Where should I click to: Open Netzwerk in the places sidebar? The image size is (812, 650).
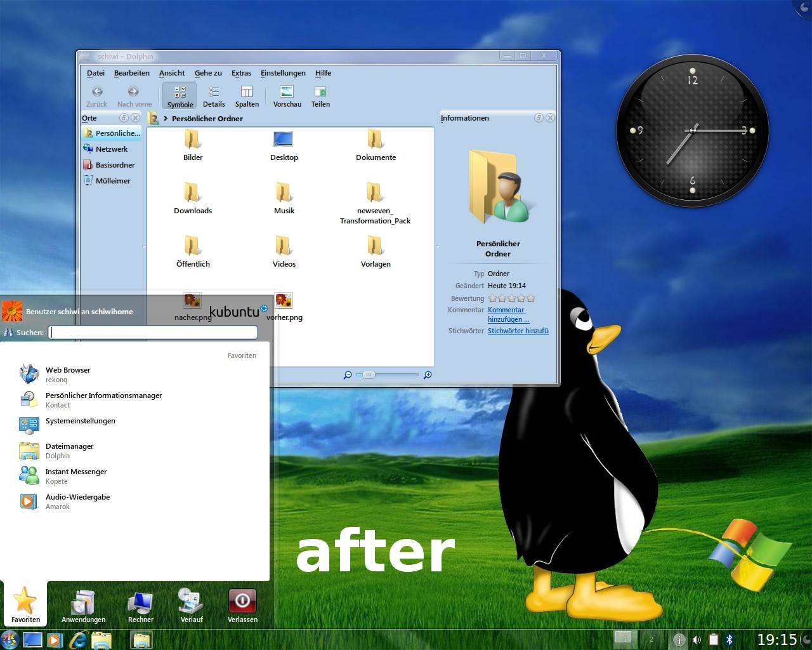coord(112,149)
